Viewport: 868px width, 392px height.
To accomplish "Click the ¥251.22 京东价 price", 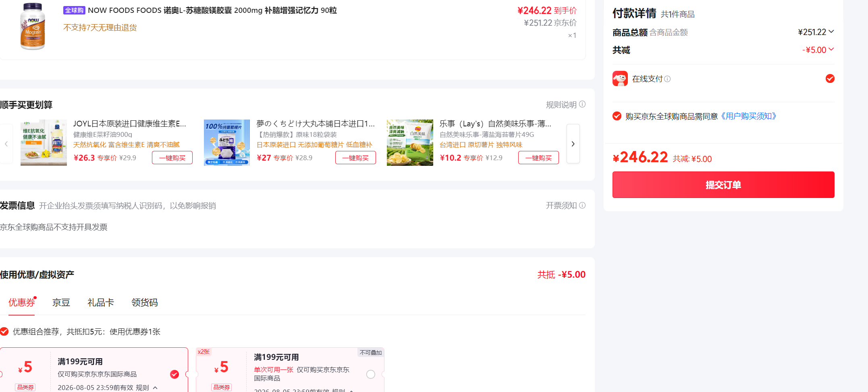I will pyautogui.click(x=550, y=23).
